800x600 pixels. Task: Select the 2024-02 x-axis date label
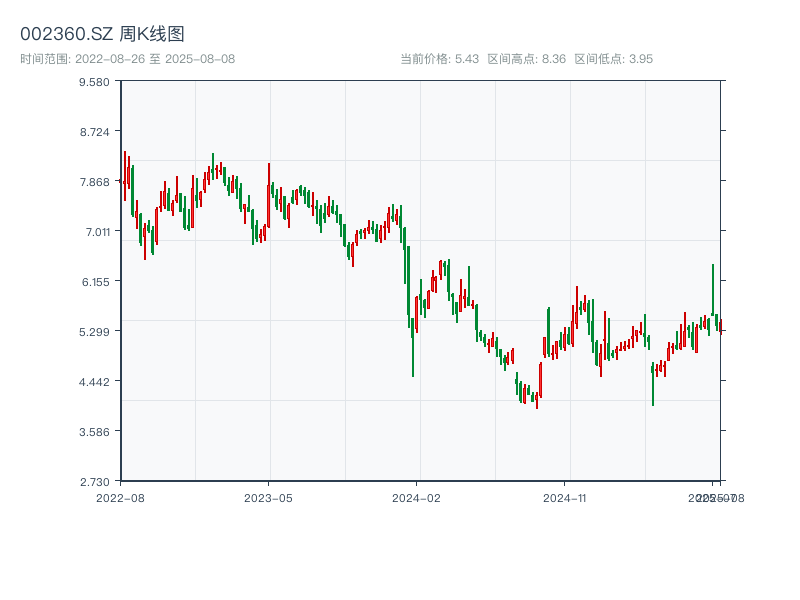[x=416, y=497]
